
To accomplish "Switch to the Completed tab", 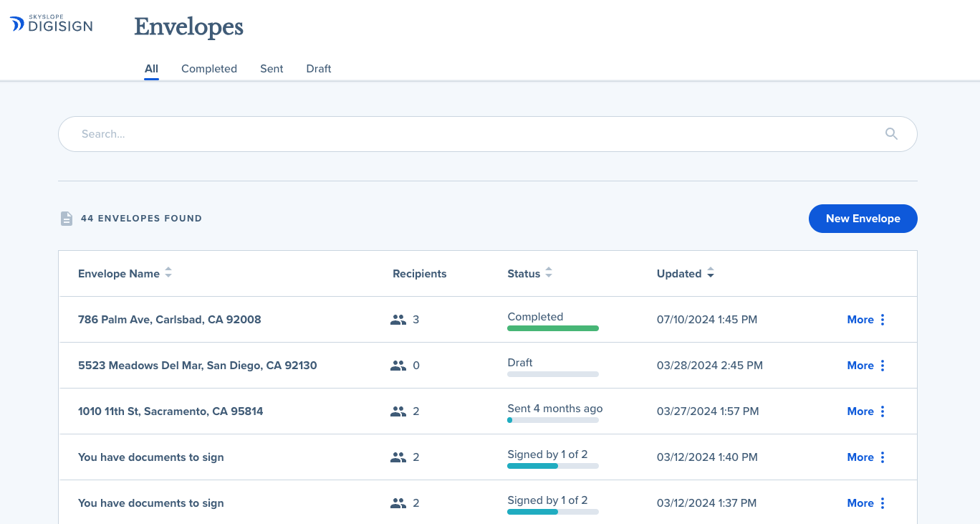I will (x=209, y=69).
